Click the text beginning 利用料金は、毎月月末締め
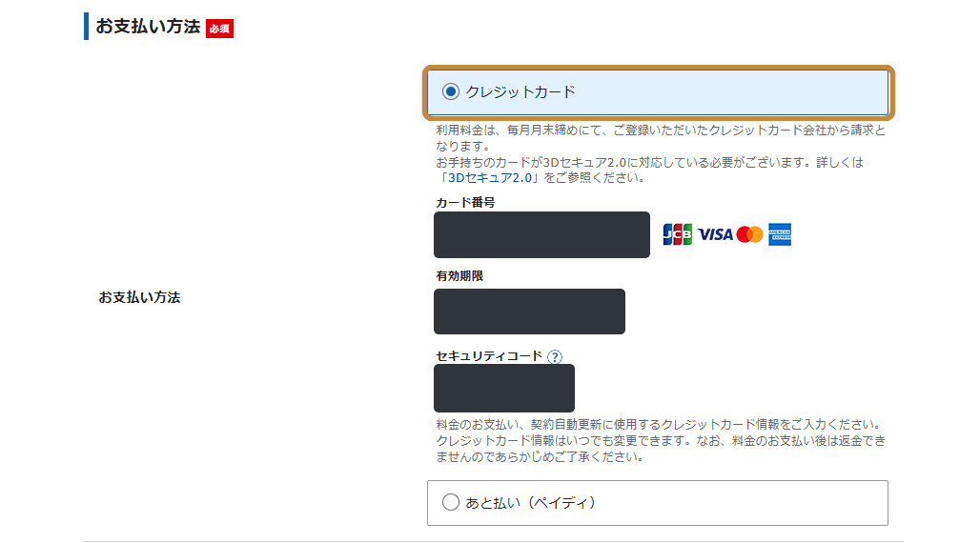 click(661, 138)
